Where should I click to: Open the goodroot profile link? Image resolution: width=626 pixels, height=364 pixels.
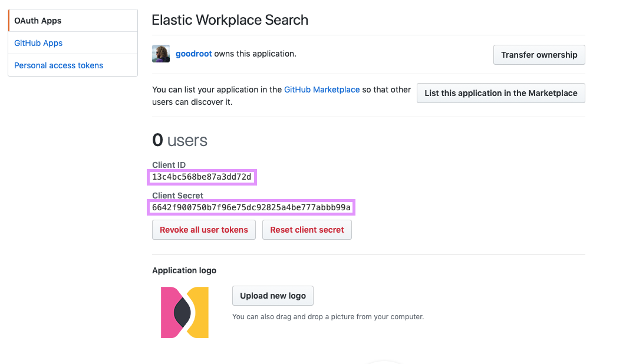click(193, 54)
